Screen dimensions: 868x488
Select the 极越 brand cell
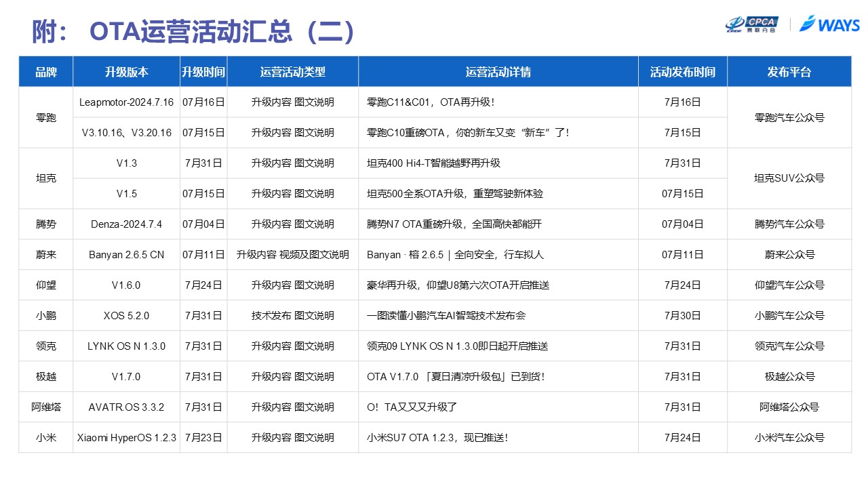tap(46, 376)
